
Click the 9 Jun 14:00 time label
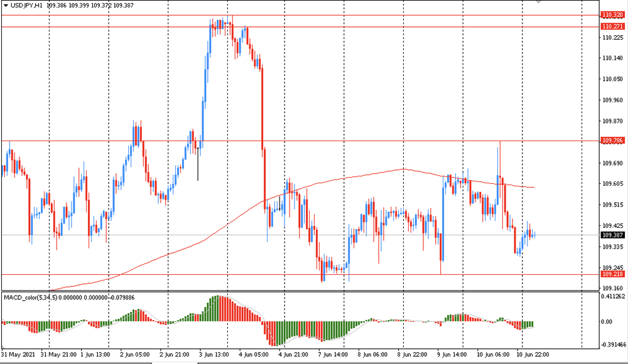pyautogui.click(x=452, y=355)
